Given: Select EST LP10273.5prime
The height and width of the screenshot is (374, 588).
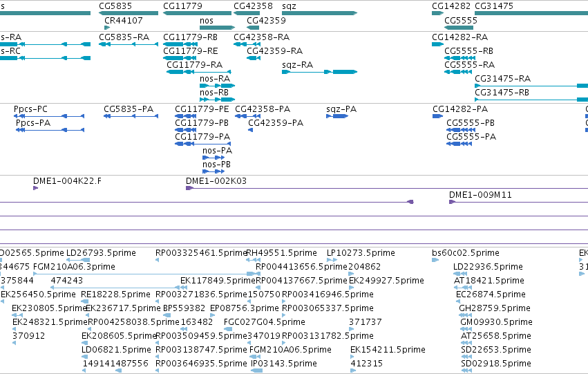Looking at the screenshot, I should 332,260.
